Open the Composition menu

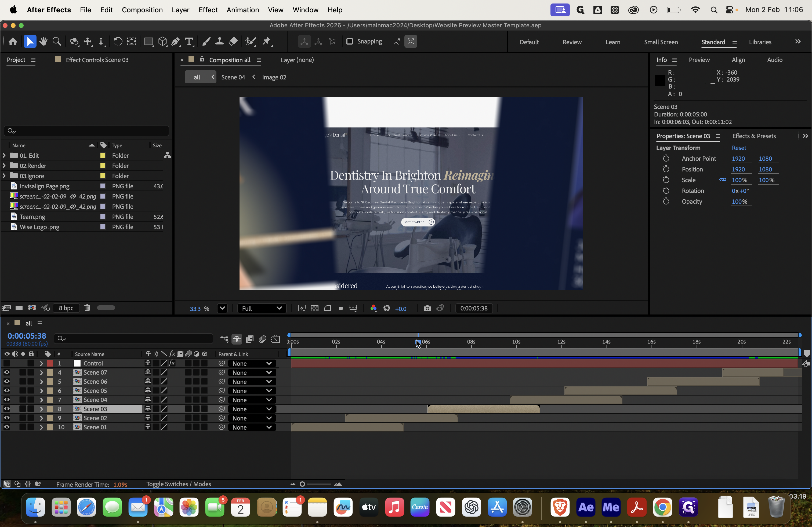[x=142, y=10]
